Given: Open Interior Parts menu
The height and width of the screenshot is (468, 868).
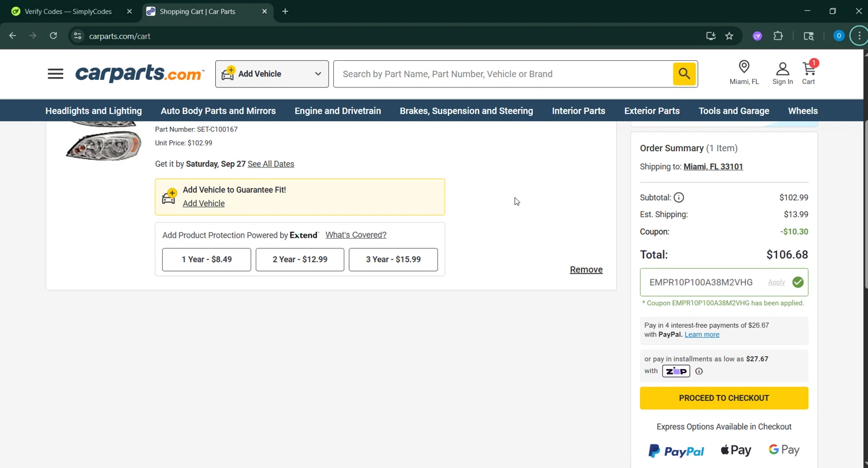Looking at the screenshot, I should [579, 111].
